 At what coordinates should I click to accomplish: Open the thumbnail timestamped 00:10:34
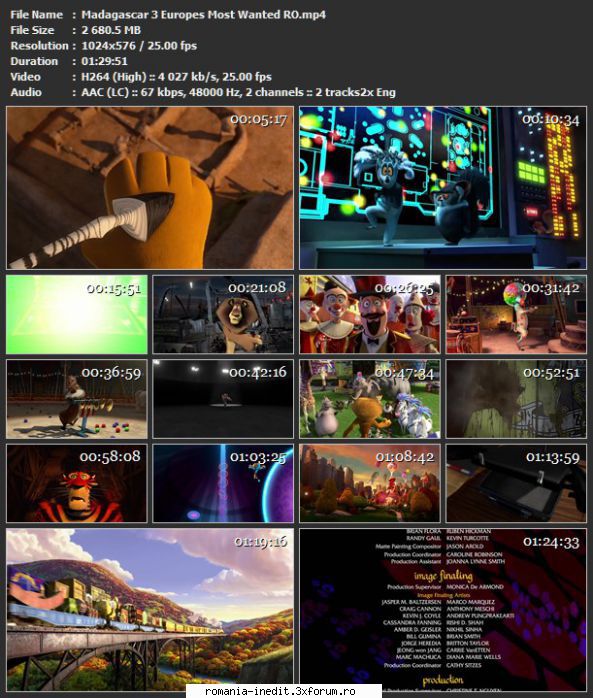pyautogui.click(x=443, y=188)
